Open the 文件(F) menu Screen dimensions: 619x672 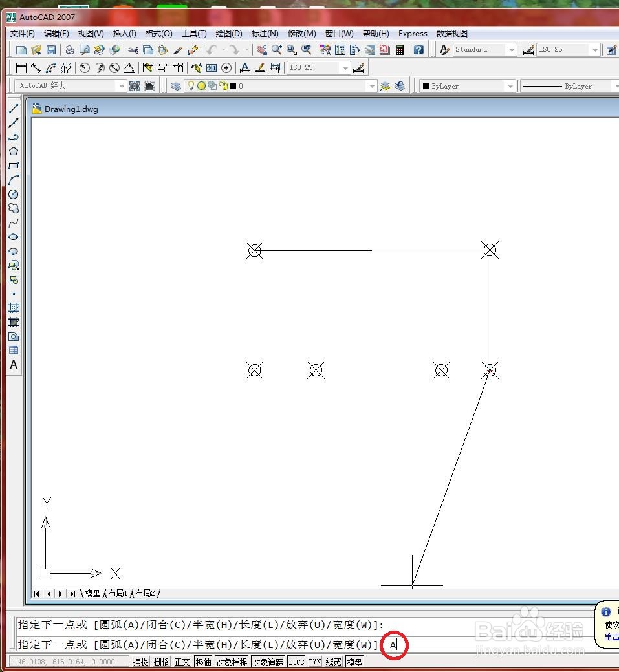pyautogui.click(x=22, y=34)
